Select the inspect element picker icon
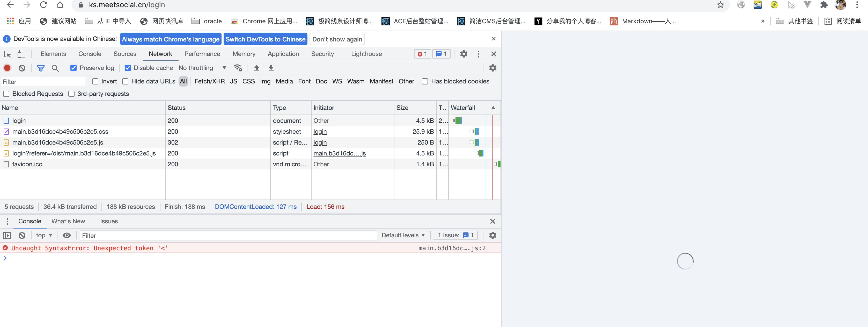This screenshot has height=327, width=868. pyautogui.click(x=8, y=54)
